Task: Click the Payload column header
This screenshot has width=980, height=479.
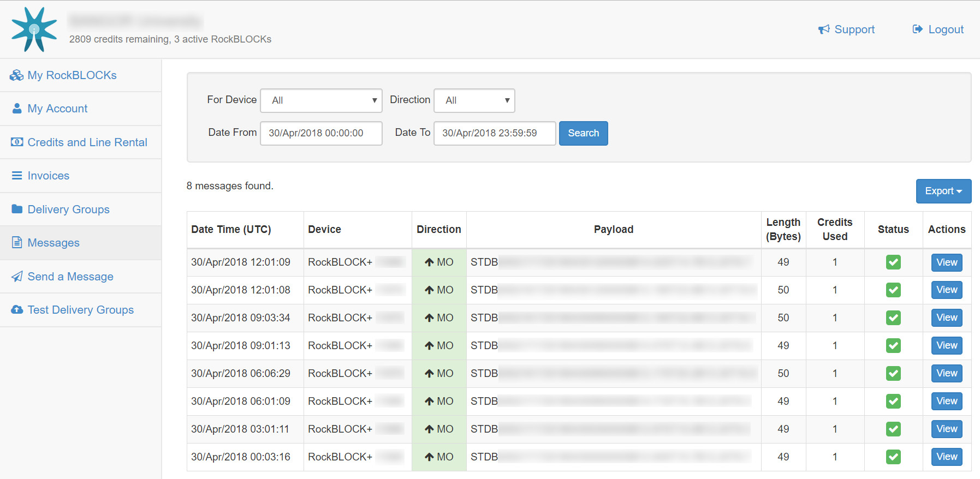Action: coord(614,230)
